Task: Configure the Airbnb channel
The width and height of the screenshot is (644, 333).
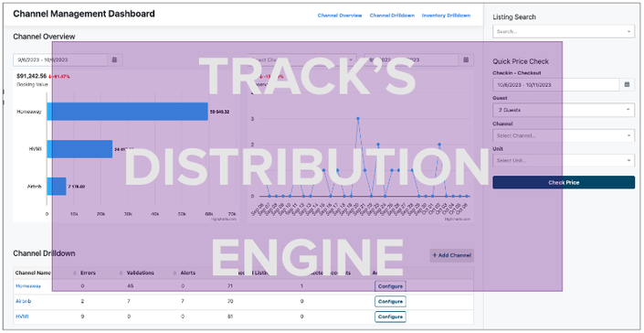Action: coord(390,301)
